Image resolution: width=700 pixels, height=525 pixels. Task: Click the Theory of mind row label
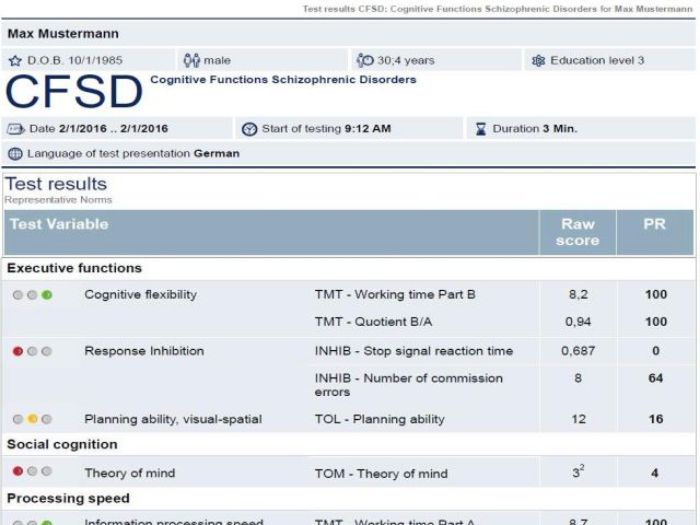coord(130,473)
